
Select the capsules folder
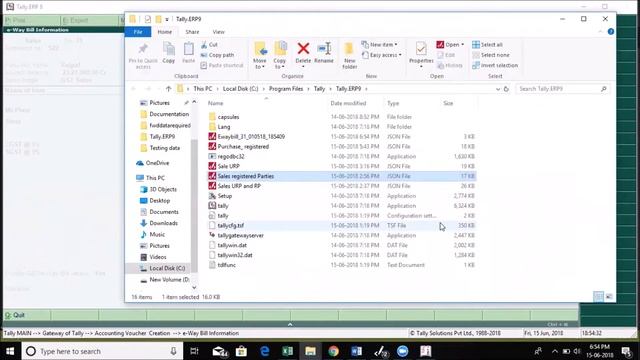pos(228,117)
